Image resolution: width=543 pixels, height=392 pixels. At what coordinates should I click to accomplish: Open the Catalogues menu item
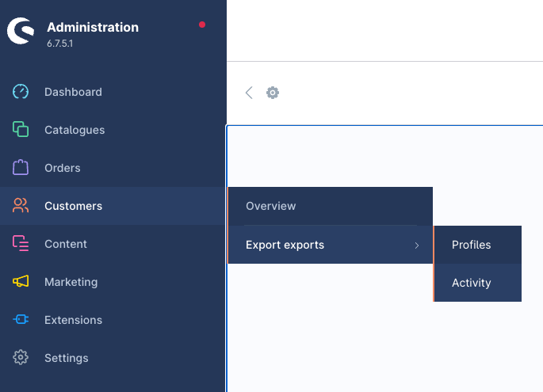click(x=113, y=130)
